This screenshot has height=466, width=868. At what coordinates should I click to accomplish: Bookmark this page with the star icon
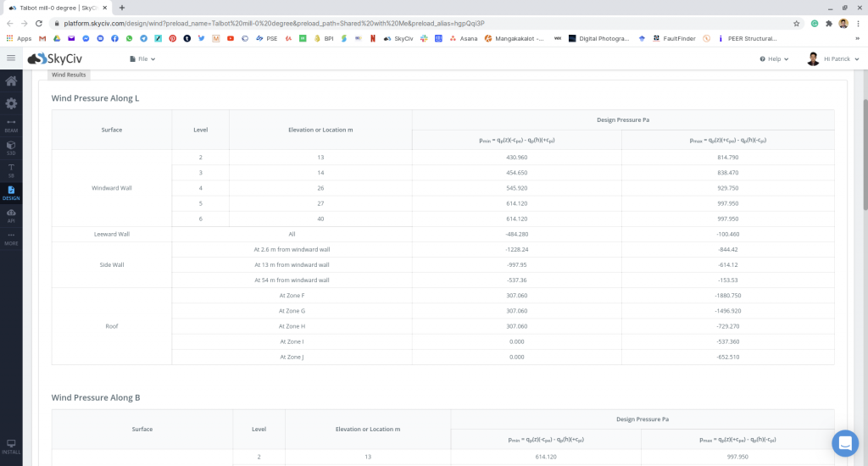click(797, 24)
